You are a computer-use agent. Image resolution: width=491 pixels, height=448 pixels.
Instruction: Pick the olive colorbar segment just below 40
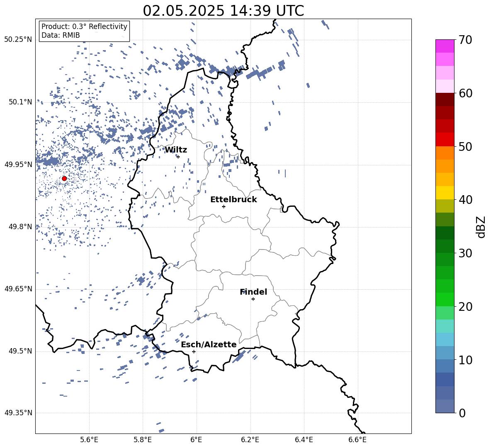point(445,206)
